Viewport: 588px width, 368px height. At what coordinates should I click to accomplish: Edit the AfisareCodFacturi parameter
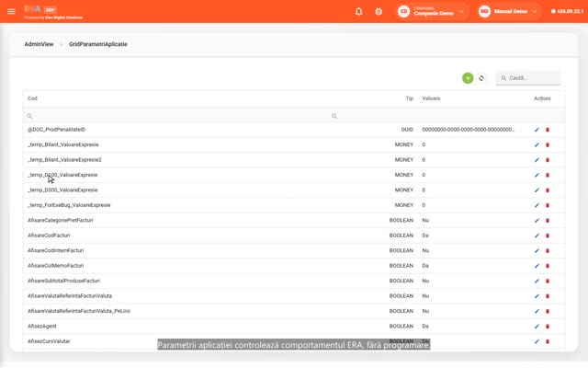[537, 236]
